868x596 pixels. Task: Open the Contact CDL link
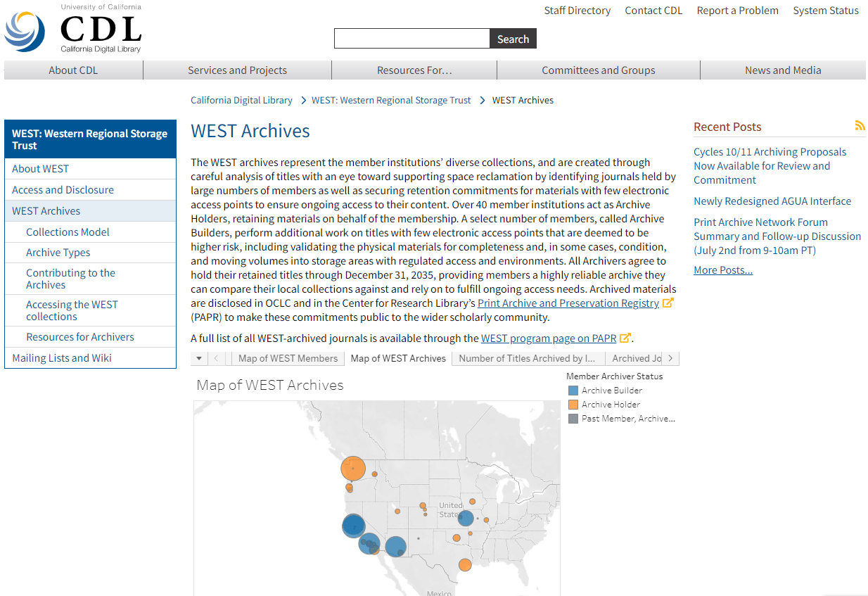653,11
